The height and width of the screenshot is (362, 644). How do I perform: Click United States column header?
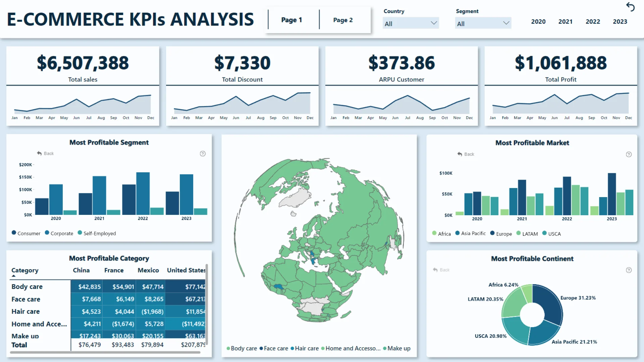186,270
